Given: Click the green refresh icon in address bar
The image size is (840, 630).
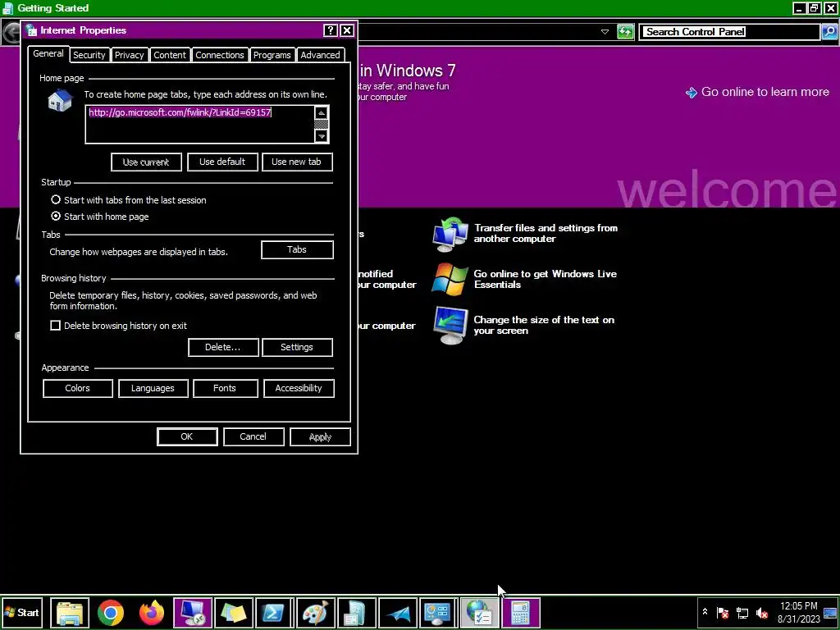Looking at the screenshot, I should pos(625,32).
